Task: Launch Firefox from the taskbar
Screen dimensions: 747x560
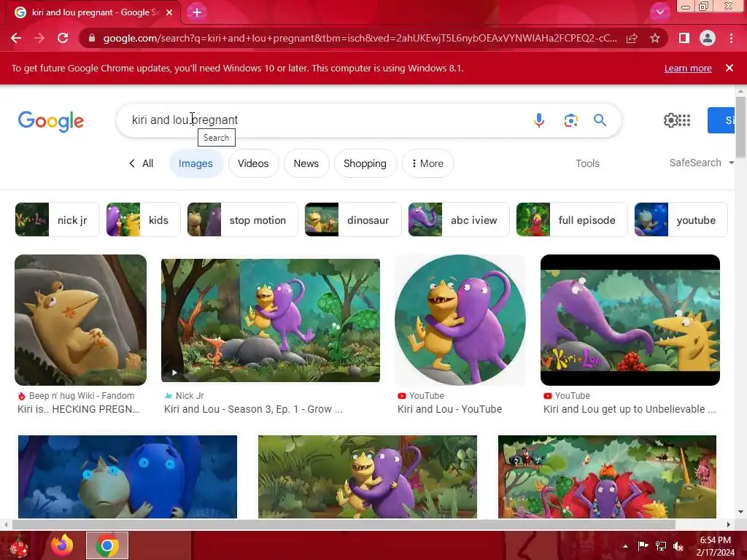Action: click(x=63, y=545)
